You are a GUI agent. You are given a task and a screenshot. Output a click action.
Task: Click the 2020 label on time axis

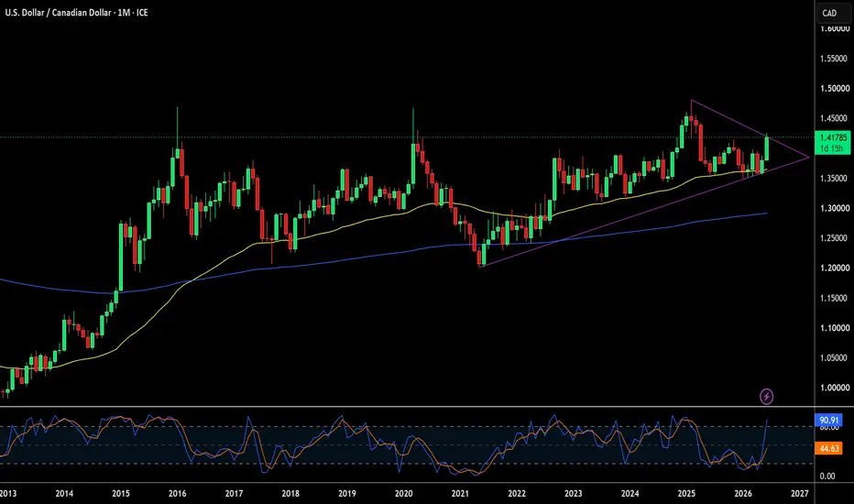pos(403,494)
